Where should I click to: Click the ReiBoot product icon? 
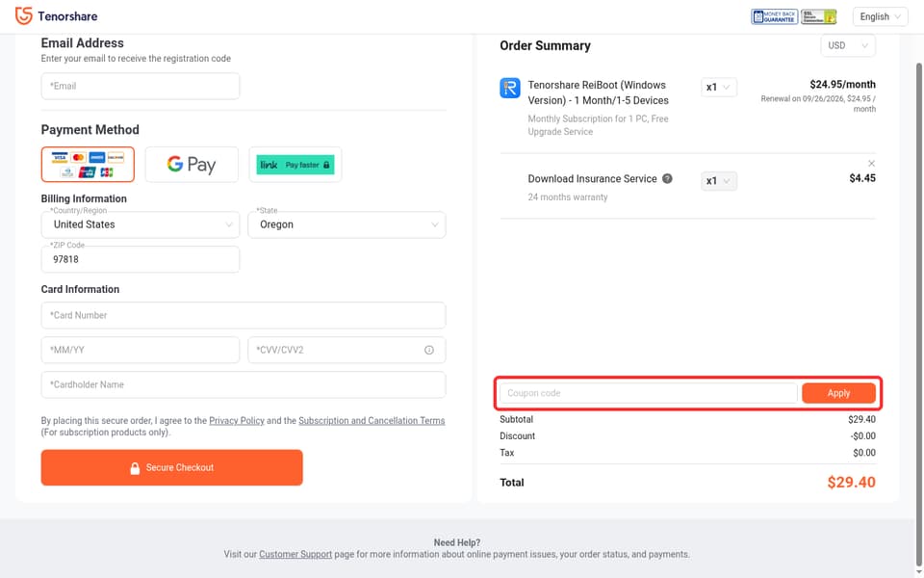pos(510,89)
